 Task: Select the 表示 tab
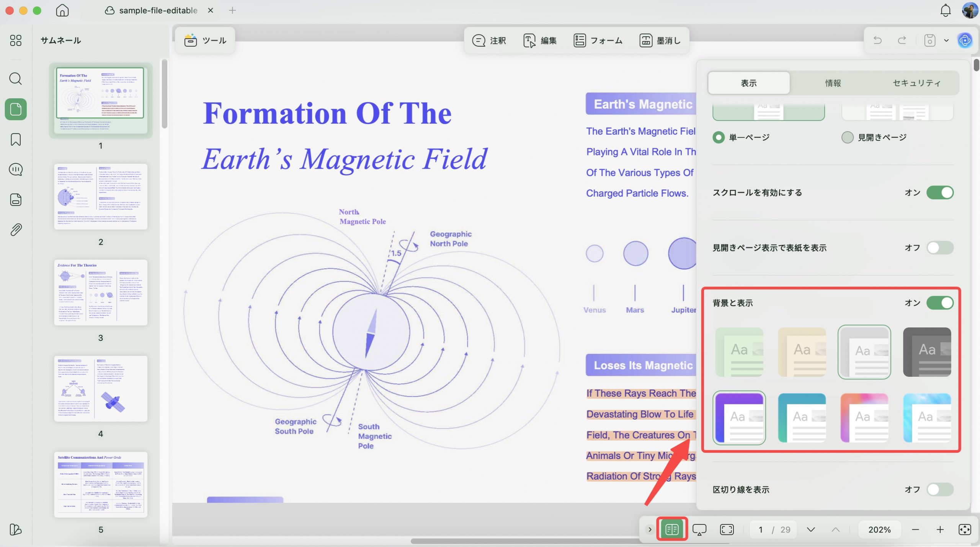pyautogui.click(x=749, y=83)
